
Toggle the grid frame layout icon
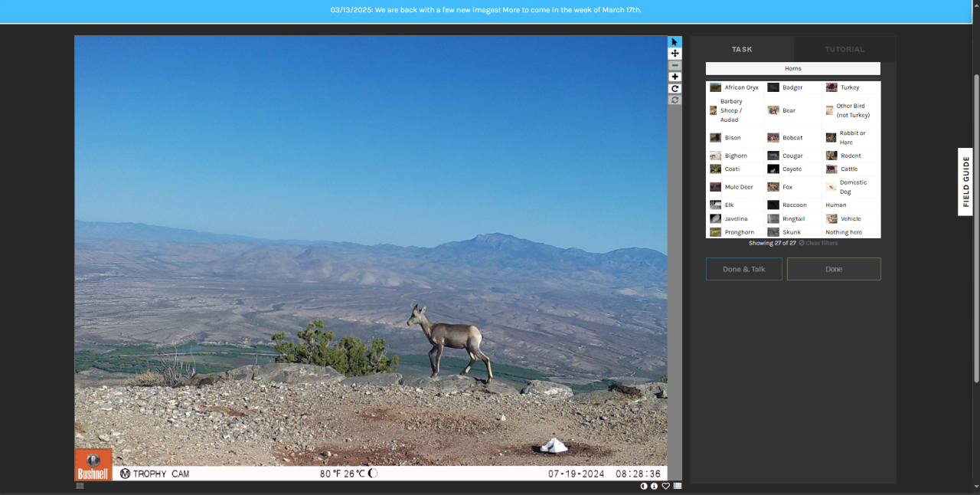pyautogui.click(x=80, y=486)
